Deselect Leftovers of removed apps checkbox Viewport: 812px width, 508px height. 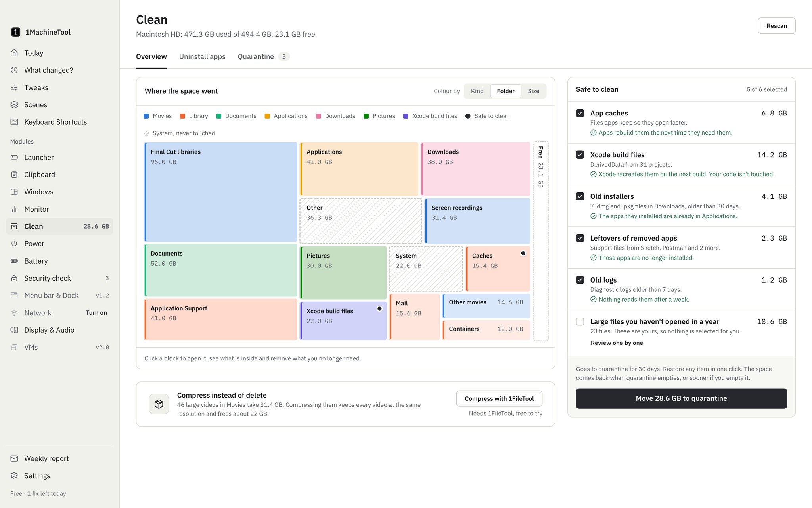click(x=580, y=238)
